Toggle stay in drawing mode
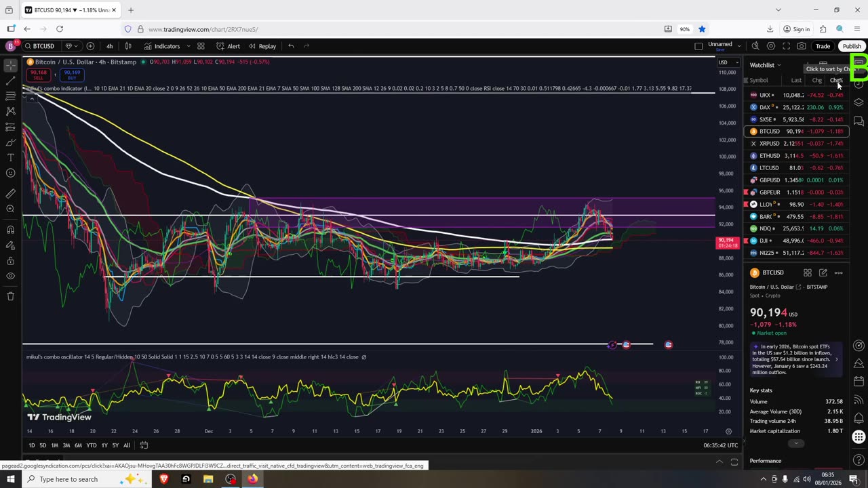This screenshot has height=488, width=868. click(11, 245)
